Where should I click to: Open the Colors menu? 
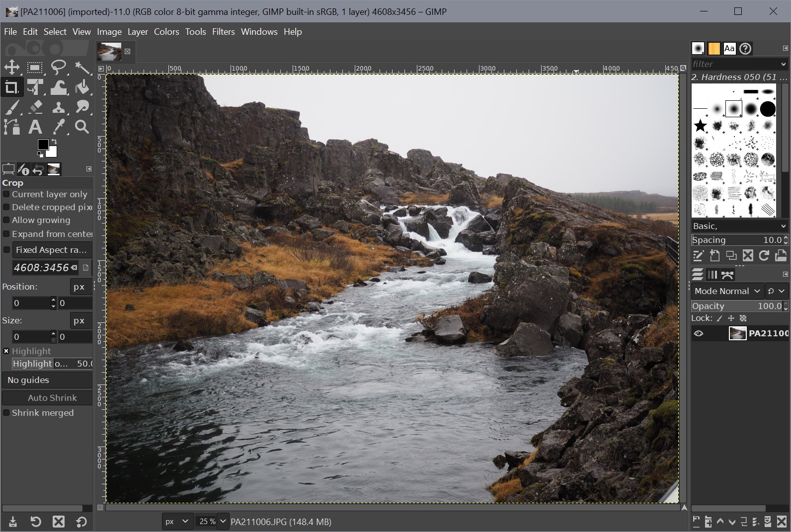[x=166, y=32]
